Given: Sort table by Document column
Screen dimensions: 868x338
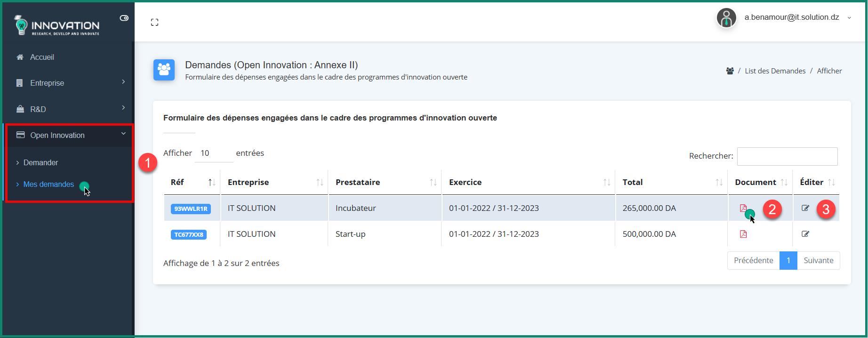Looking at the screenshot, I should (760, 182).
